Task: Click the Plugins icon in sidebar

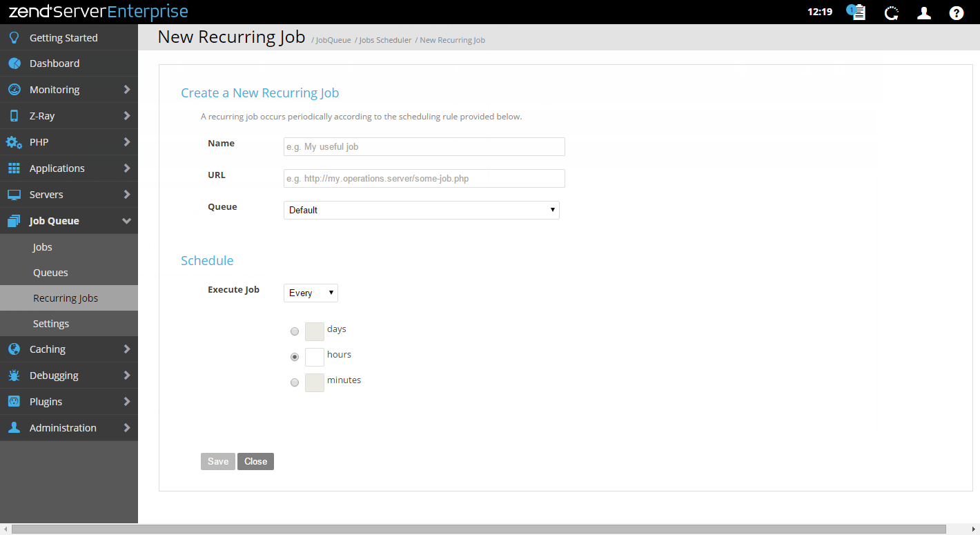Action: (14, 402)
